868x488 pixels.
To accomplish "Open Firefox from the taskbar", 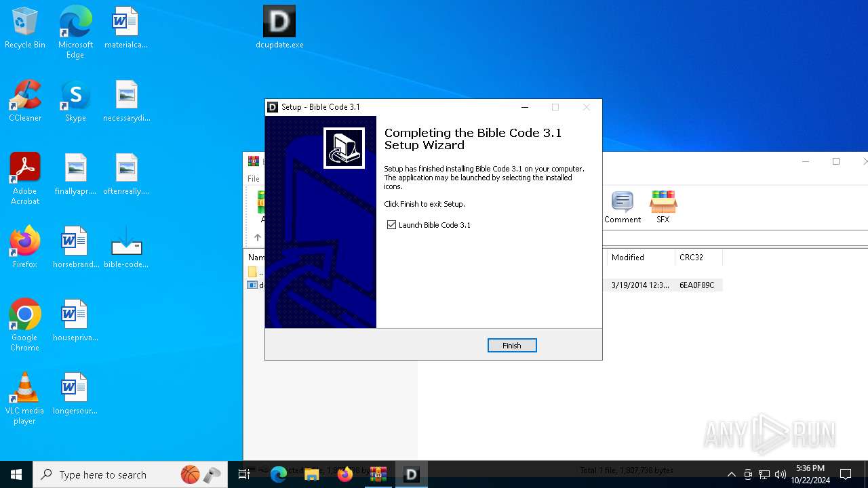I will click(345, 474).
